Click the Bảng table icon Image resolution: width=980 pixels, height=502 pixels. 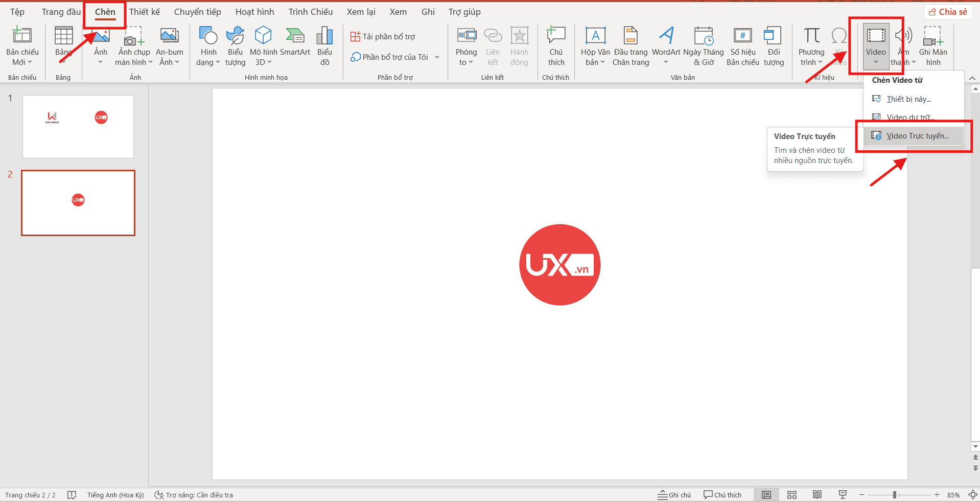(x=63, y=37)
